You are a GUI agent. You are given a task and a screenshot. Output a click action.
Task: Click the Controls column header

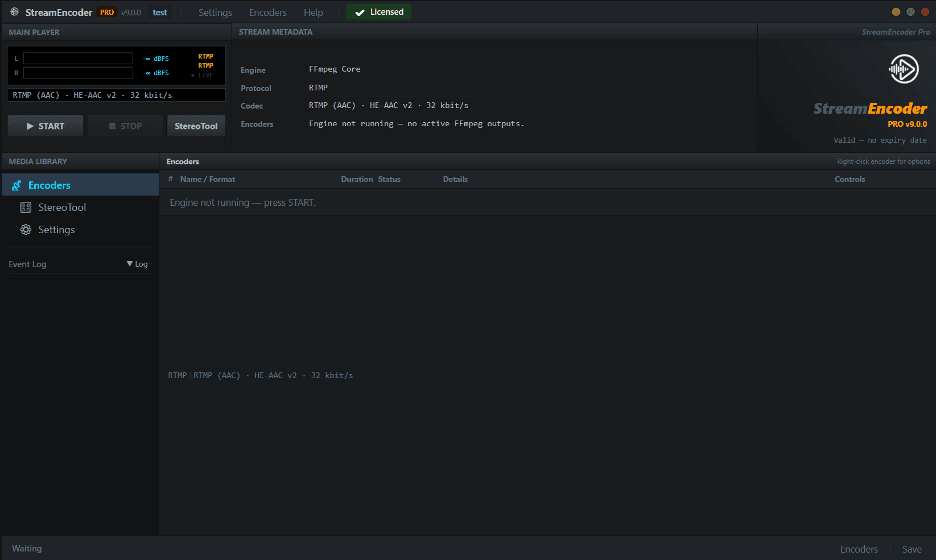(850, 179)
